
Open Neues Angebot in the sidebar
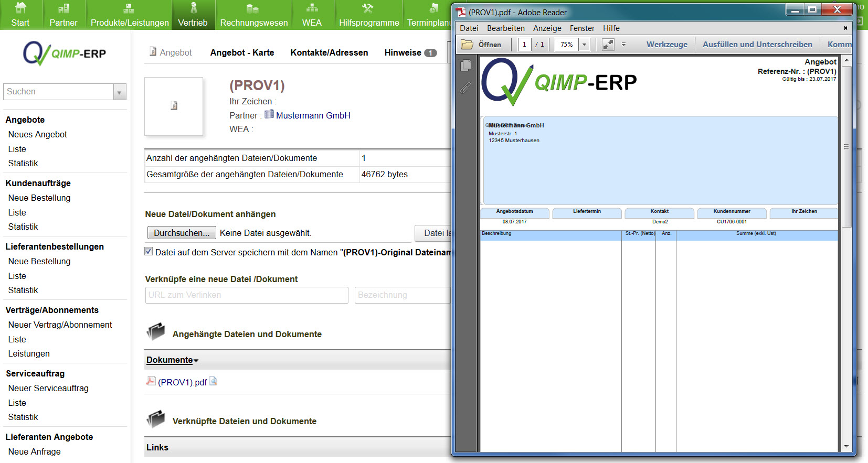tap(38, 134)
